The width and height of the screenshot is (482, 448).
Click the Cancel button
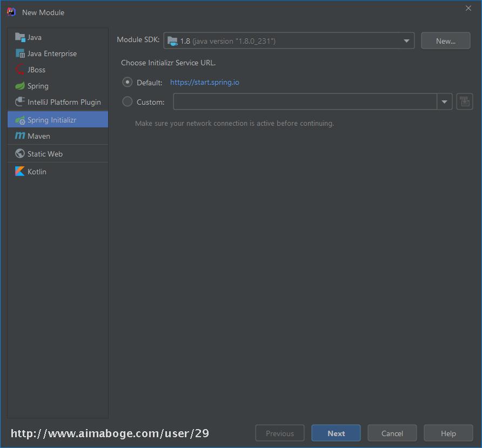point(392,433)
